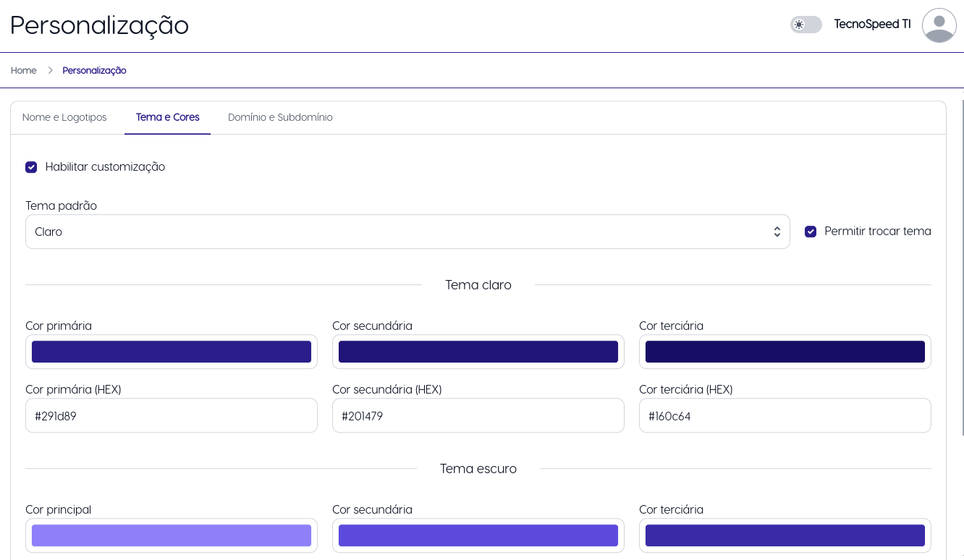Viewport: 964px width, 560px height.
Task: Click the breadcrumb chevron separator
Action: point(51,70)
